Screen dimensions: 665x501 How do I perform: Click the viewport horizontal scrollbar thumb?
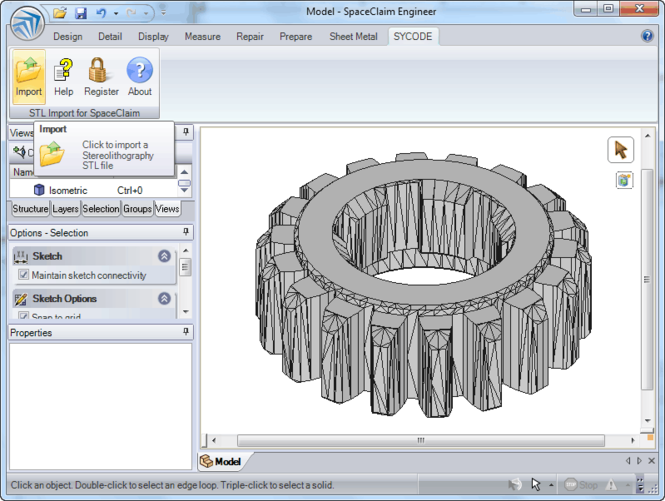pyautogui.click(x=421, y=440)
